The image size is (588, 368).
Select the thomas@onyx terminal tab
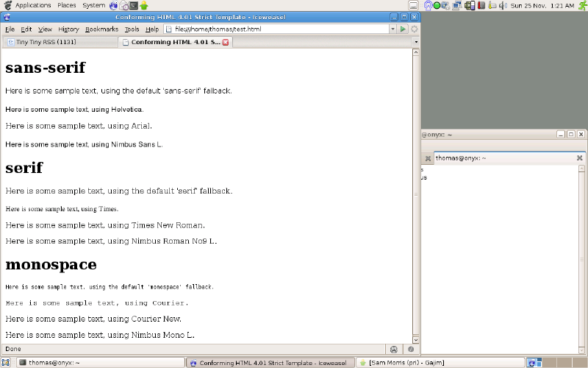[509, 158]
